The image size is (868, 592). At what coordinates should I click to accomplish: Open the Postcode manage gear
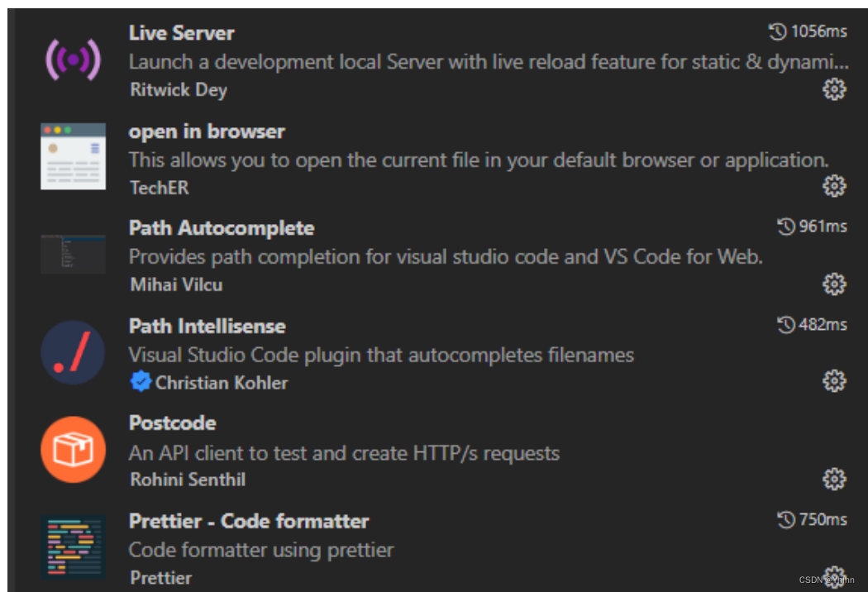tap(834, 479)
